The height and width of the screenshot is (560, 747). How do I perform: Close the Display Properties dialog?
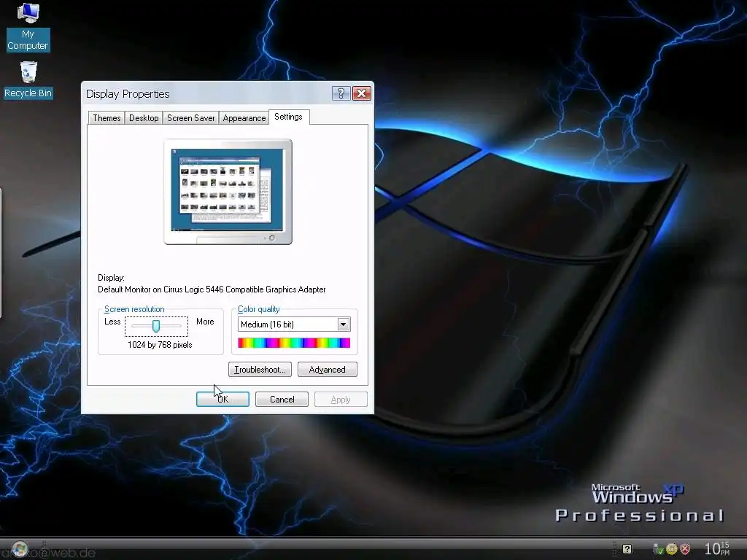[362, 93]
